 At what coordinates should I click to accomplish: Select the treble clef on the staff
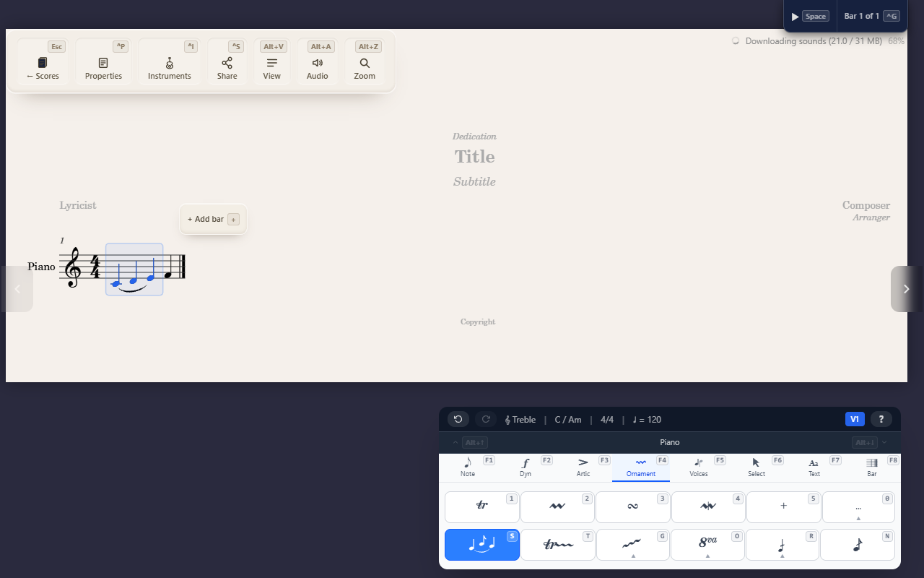point(73,267)
